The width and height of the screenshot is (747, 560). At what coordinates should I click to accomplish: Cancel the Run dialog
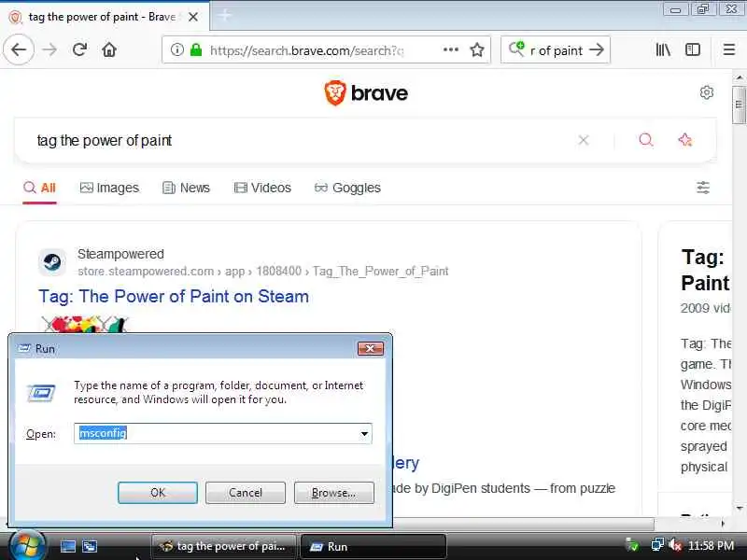tap(246, 493)
